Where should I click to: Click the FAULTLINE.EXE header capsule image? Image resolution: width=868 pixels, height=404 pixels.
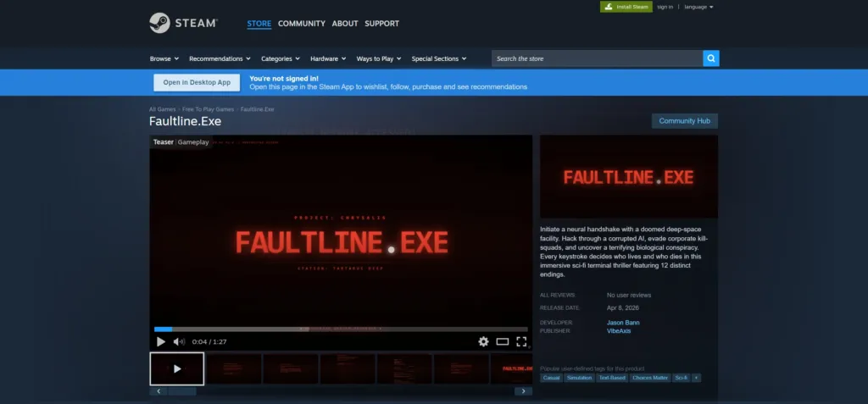pyautogui.click(x=629, y=176)
